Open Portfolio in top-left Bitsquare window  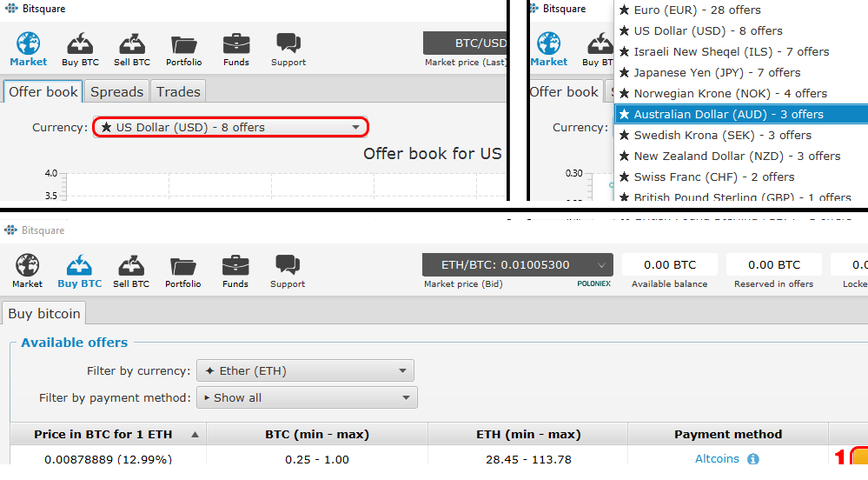(184, 50)
